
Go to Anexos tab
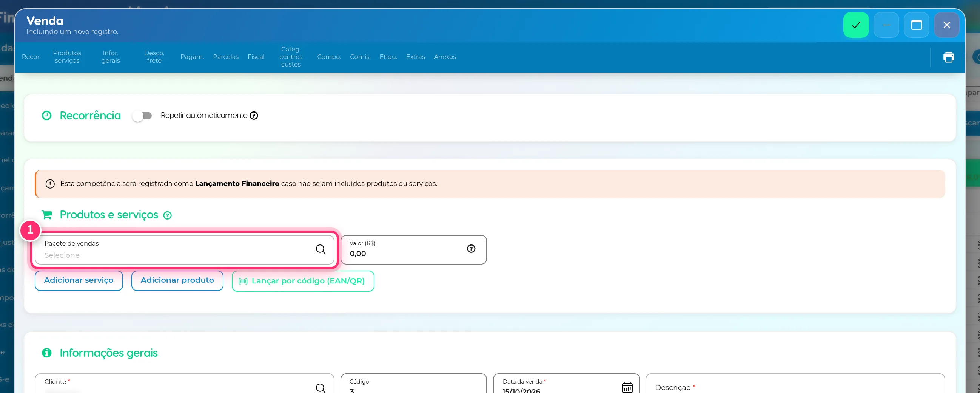click(x=445, y=57)
